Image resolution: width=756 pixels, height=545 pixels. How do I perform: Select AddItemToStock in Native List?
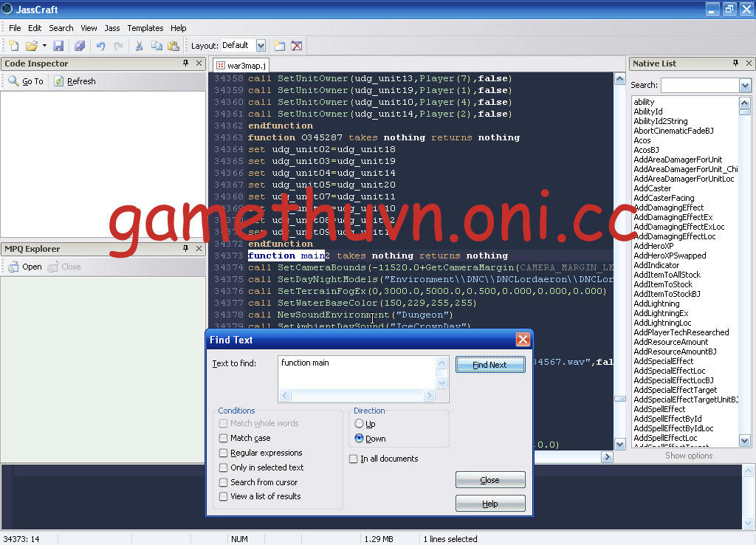pyautogui.click(x=662, y=284)
